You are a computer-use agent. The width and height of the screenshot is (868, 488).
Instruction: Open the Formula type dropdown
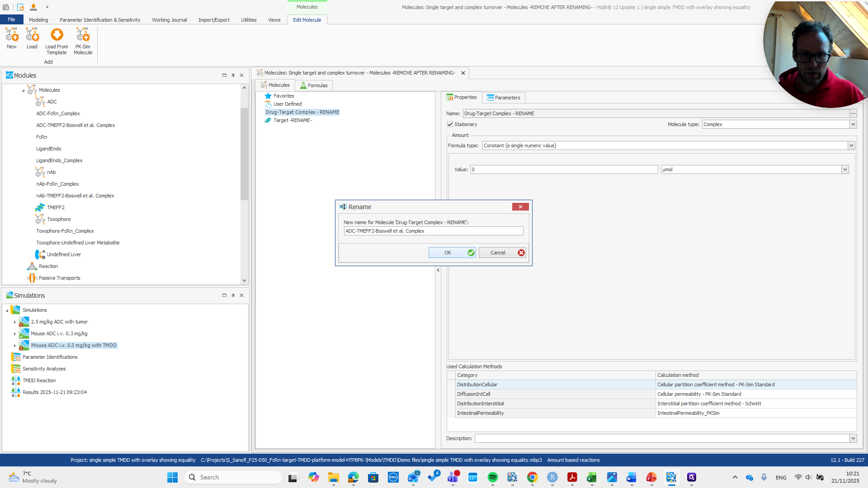click(x=851, y=145)
